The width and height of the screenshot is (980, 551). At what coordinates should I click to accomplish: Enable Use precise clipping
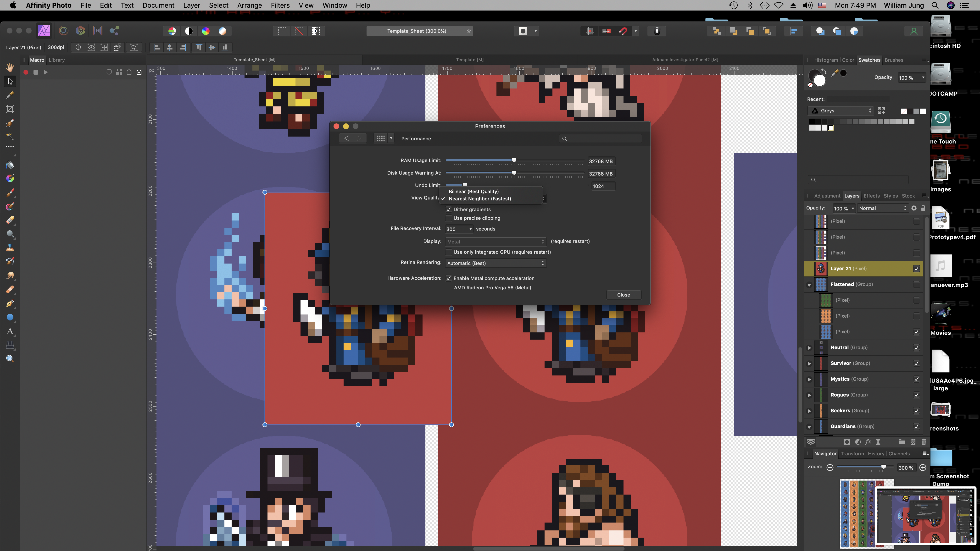click(x=449, y=218)
